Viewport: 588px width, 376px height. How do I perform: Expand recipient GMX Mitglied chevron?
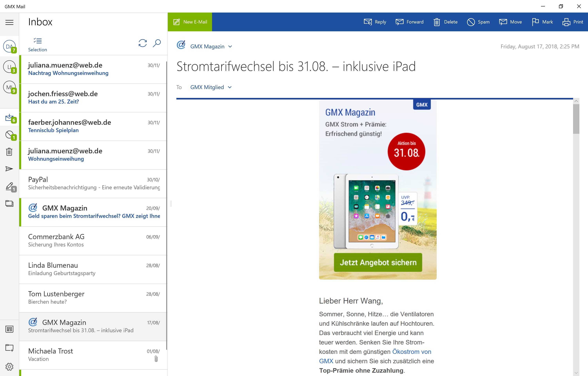tap(229, 87)
